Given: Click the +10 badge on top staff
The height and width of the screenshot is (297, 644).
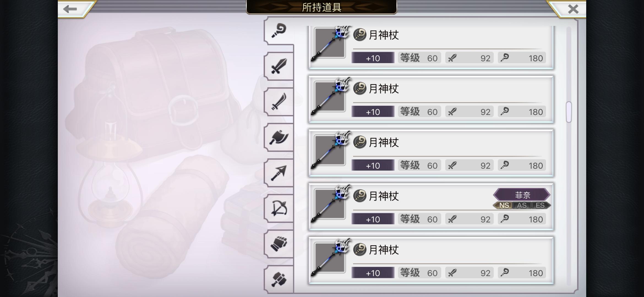Looking at the screenshot, I should (x=373, y=58).
